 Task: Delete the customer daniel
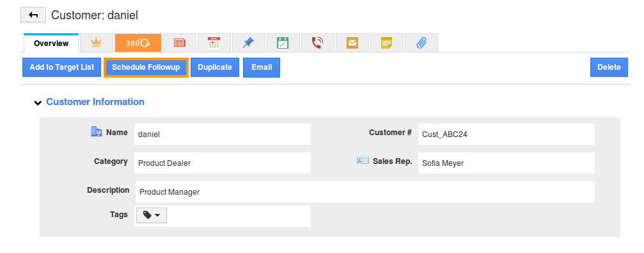coord(609,67)
